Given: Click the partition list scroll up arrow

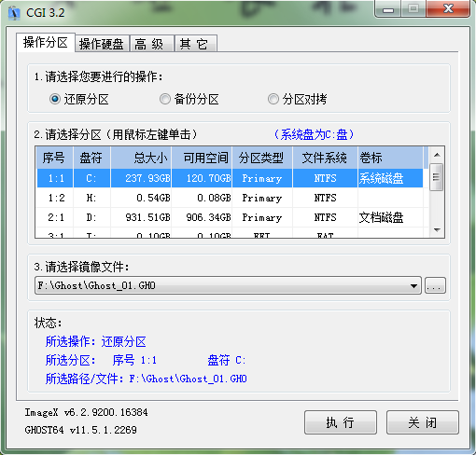Looking at the screenshot, I should click(437, 155).
